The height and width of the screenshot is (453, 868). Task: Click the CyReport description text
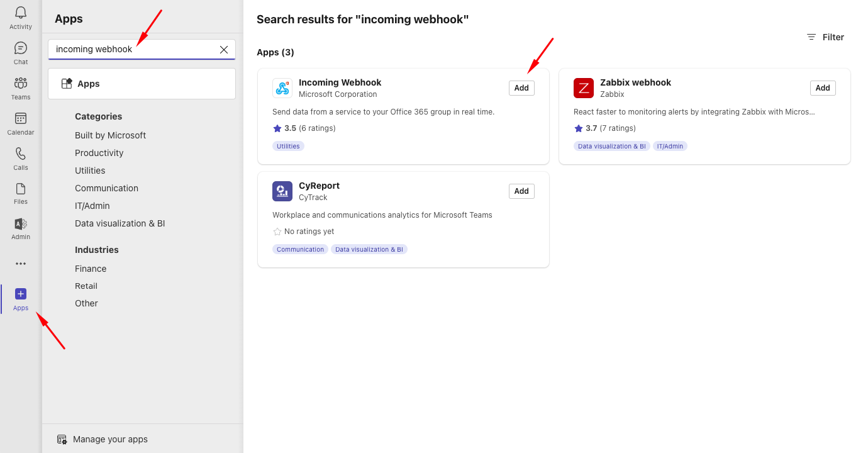point(382,215)
